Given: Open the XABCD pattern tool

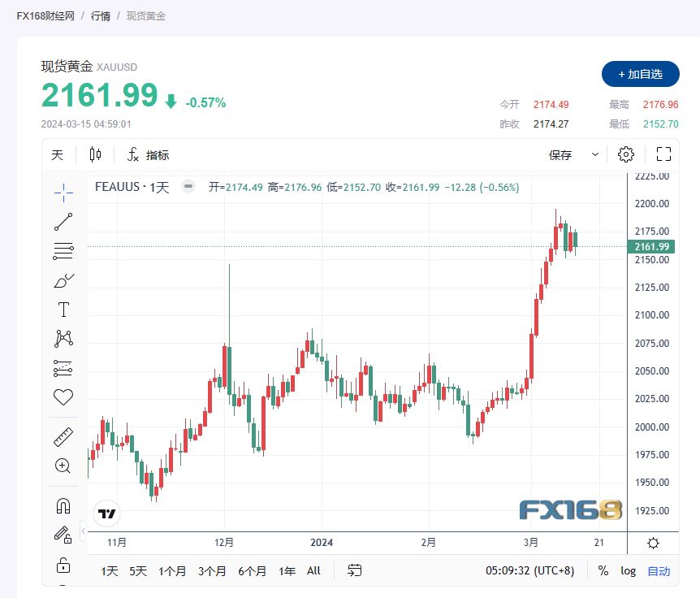Looking at the screenshot, I should pos(63,338).
